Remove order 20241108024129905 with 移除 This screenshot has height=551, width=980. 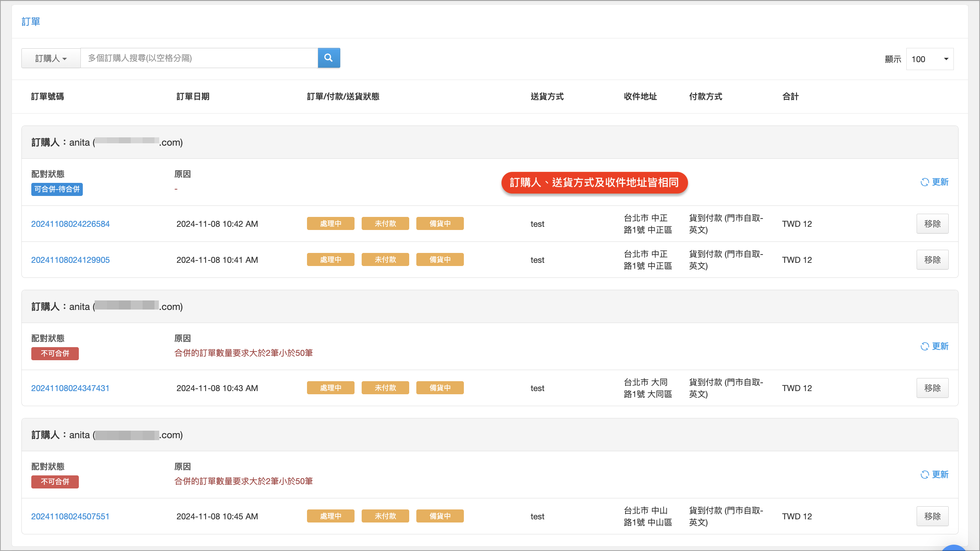(932, 260)
